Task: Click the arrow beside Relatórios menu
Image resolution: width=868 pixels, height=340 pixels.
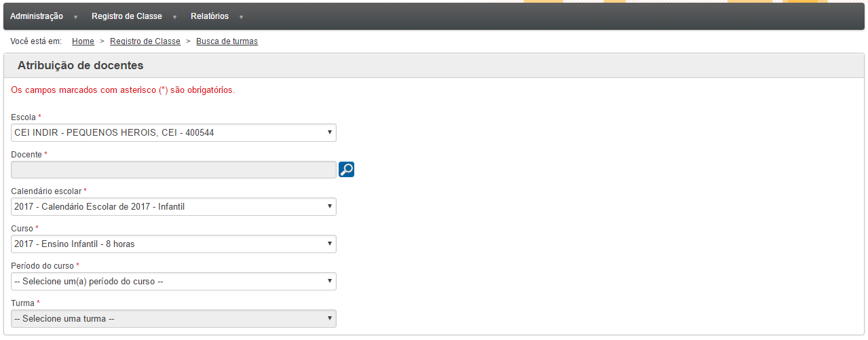Action: point(242,17)
